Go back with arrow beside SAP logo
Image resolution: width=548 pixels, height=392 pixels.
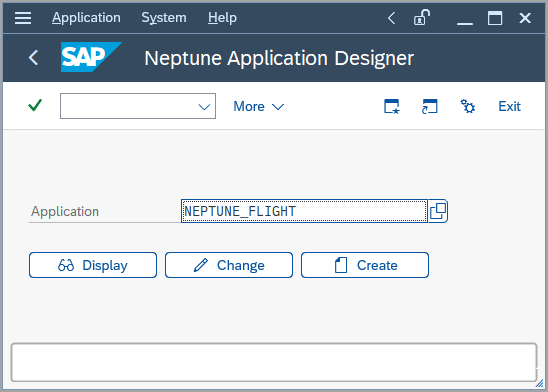(x=34, y=57)
